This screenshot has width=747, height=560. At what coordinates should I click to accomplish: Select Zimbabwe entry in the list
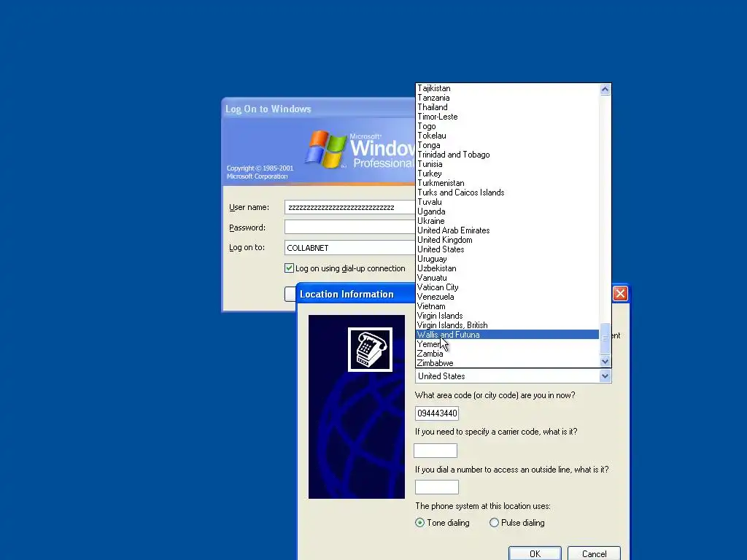click(x=508, y=363)
